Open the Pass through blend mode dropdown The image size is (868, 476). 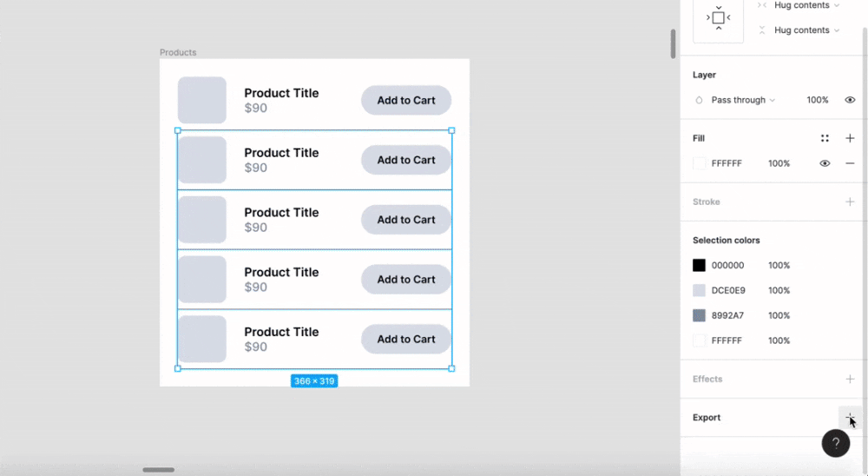743,100
